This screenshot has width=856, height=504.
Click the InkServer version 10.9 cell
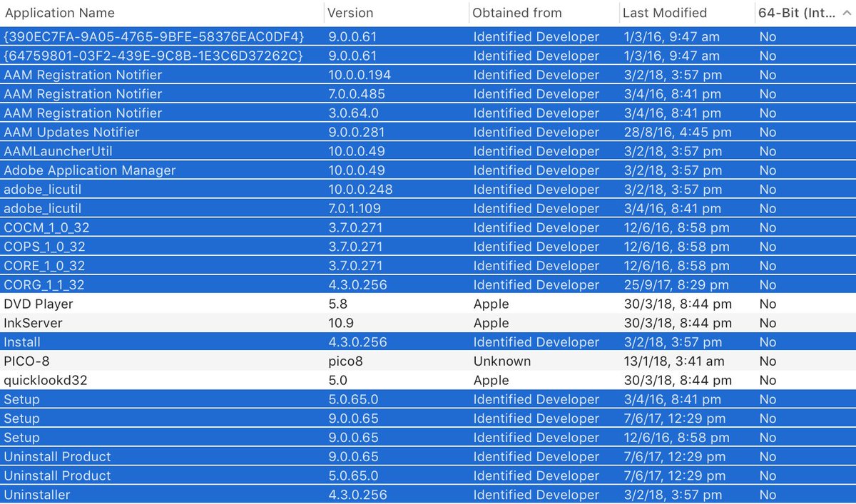coord(340,323)
